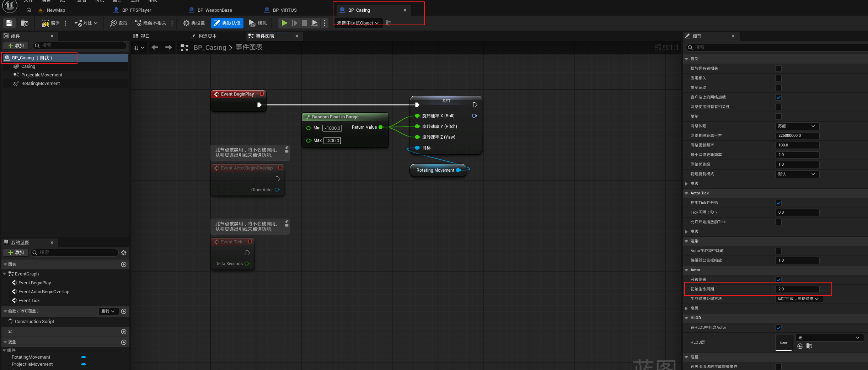Toggle 在HLOD中包含Actor checkbox
868x370 pixels.
click(x=778, y=328)
